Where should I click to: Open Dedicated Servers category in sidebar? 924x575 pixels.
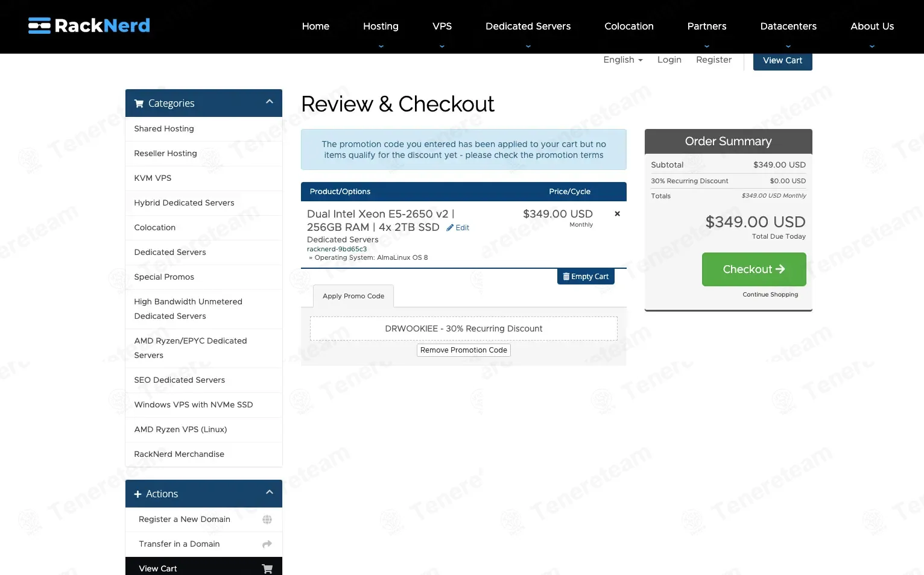pyautogui.click(x=204, y=253)
